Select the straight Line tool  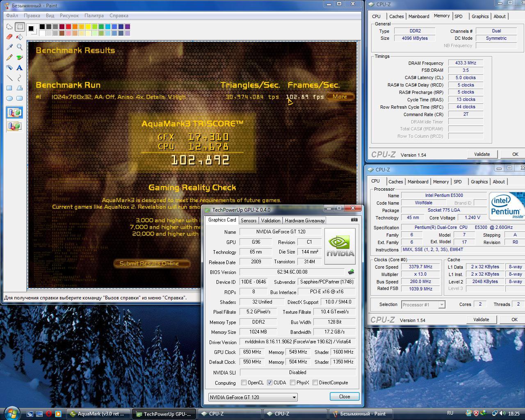(9, 78)
